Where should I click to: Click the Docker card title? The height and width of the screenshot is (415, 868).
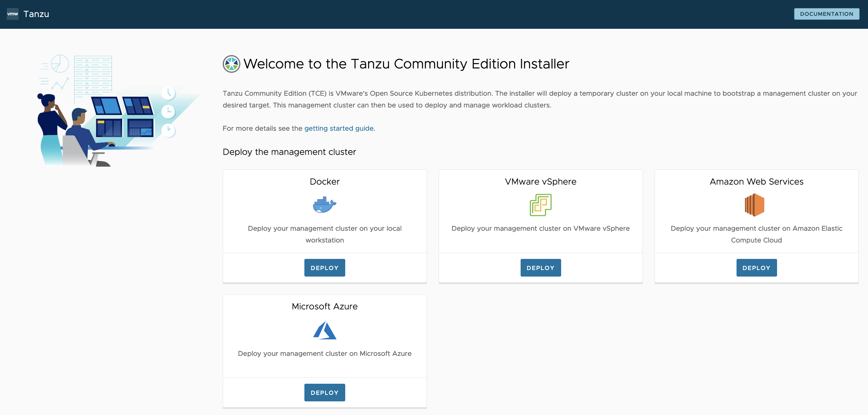324,181
